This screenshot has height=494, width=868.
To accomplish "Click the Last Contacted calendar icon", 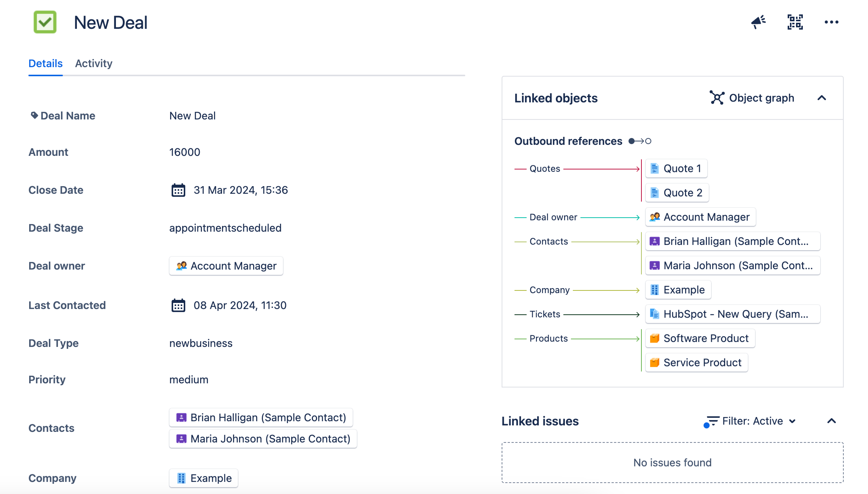I will (178, 305).
